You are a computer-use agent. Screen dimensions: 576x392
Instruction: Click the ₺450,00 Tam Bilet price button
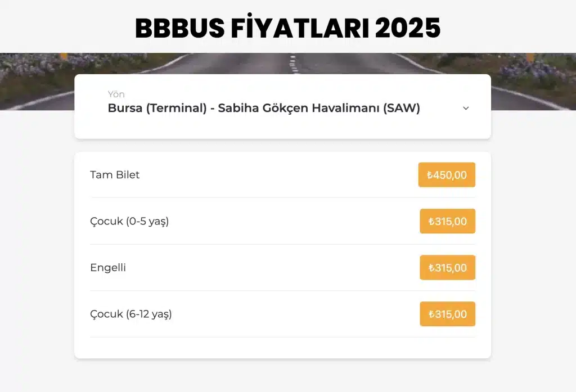[447, 175]
